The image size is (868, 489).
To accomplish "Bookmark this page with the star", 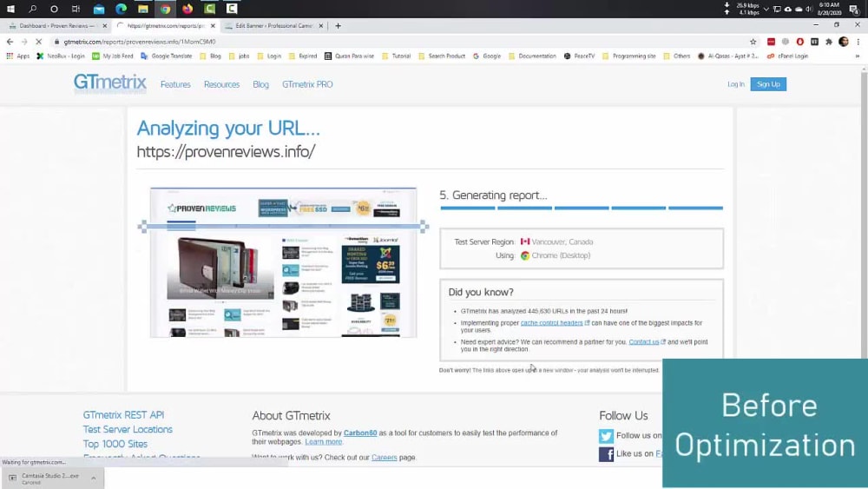I will 753,42.
